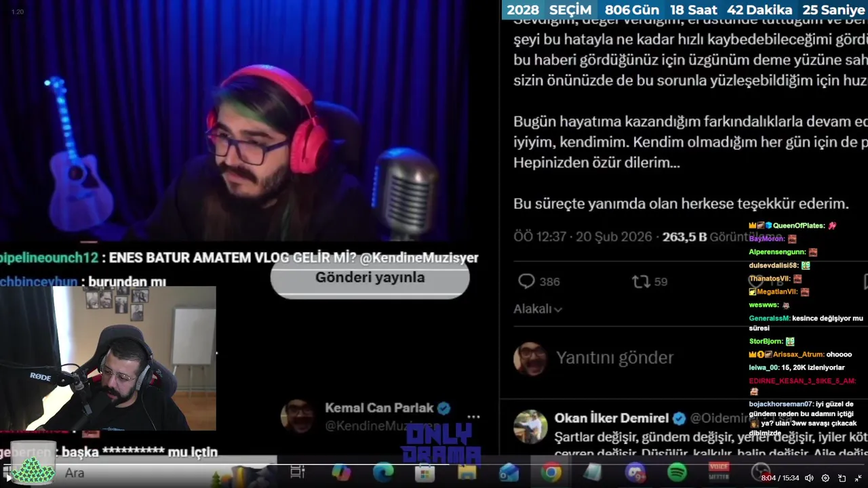Open Microsoft Edge from the taskbar
The height and width of the screenshot is (488, 868).
[383, 472]
